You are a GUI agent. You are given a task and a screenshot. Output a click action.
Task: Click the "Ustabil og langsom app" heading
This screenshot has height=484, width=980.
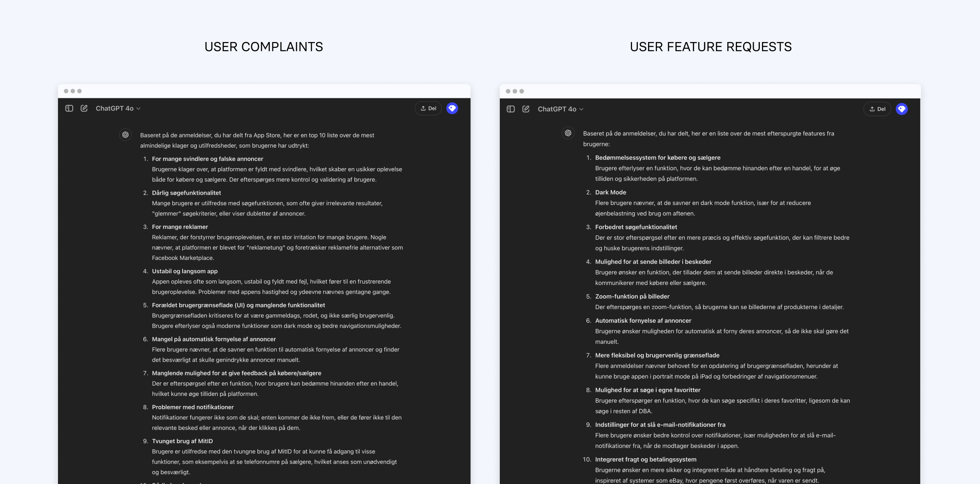click(185, 271)
